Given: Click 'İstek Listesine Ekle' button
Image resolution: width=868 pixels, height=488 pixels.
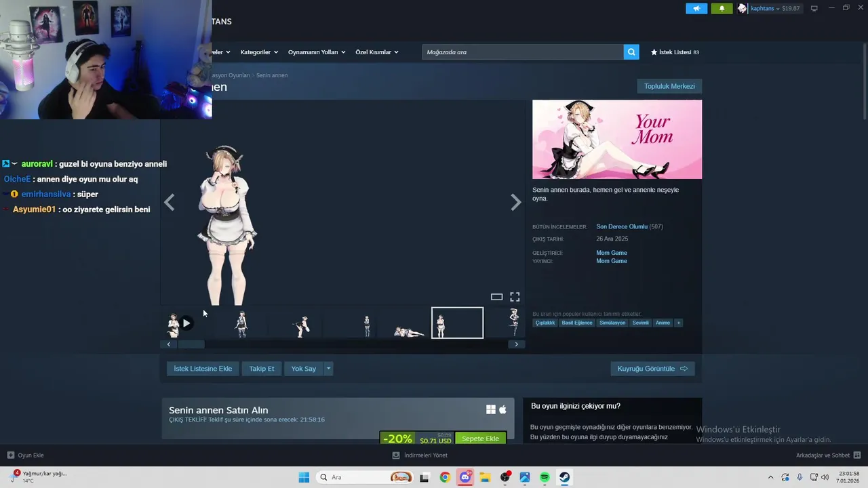Looking at the screenshot, I should pyautogui.click(x=203, y=369).
